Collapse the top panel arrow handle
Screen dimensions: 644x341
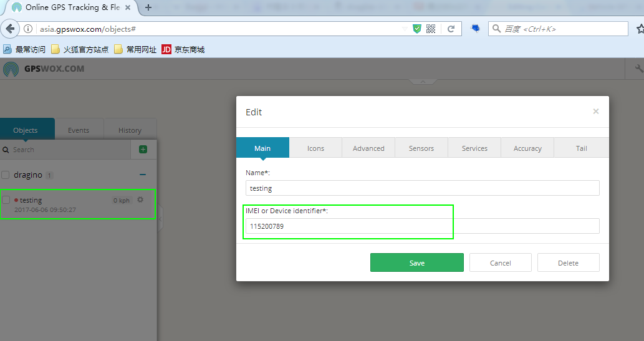tap(423, 82)
